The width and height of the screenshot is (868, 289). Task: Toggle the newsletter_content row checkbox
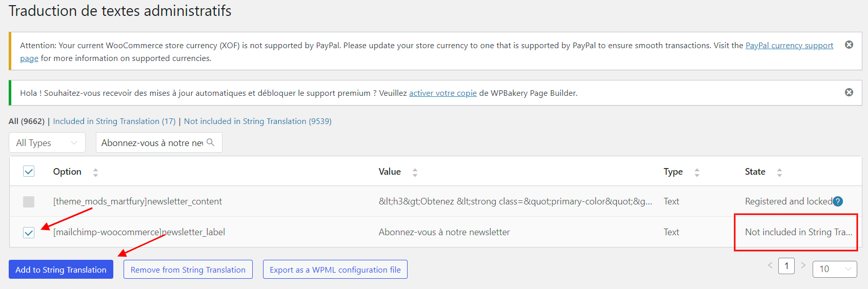pos(29,202)
